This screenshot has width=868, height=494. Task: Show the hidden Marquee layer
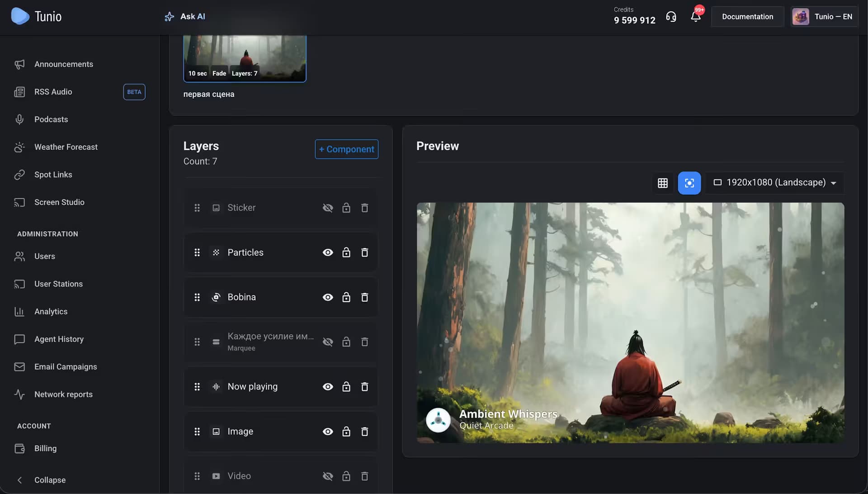[x=328, y=342]
